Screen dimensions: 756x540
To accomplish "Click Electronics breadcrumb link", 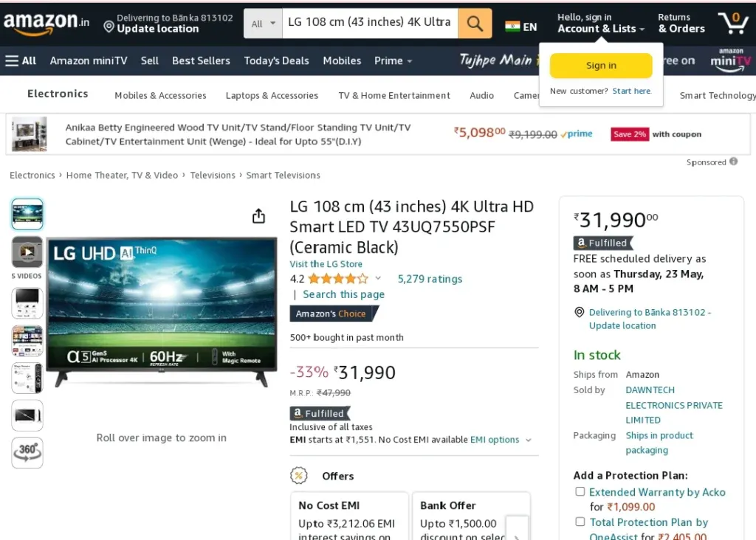I will 32,176.
